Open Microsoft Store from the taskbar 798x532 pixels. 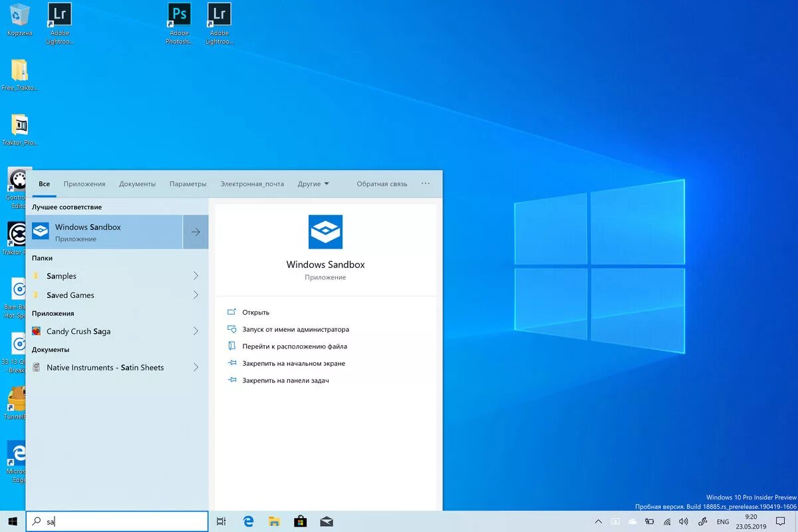point(300,522)
